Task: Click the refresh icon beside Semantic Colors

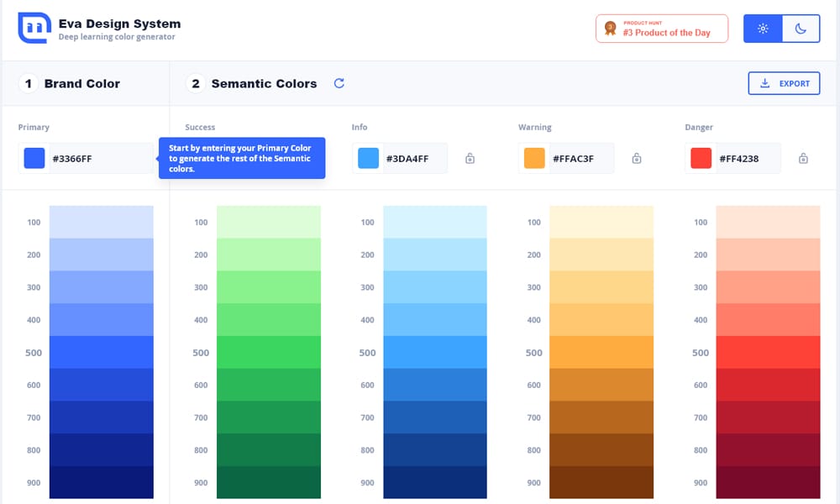Action: point(339,83)
